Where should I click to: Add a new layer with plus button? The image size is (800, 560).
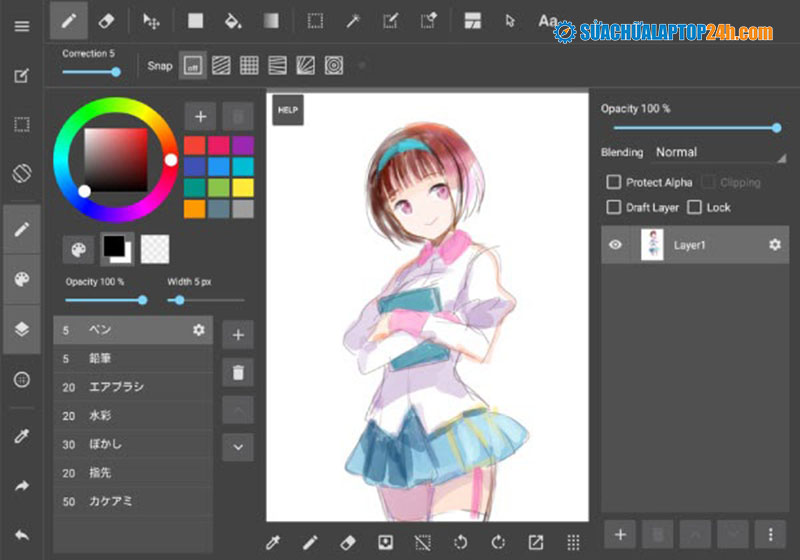coord(620,534)
